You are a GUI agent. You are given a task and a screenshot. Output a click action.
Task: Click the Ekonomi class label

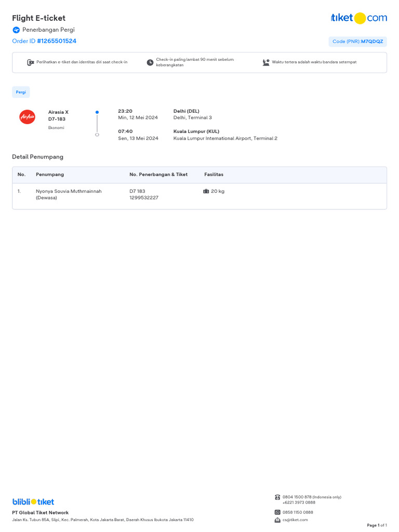coord(56,128)
